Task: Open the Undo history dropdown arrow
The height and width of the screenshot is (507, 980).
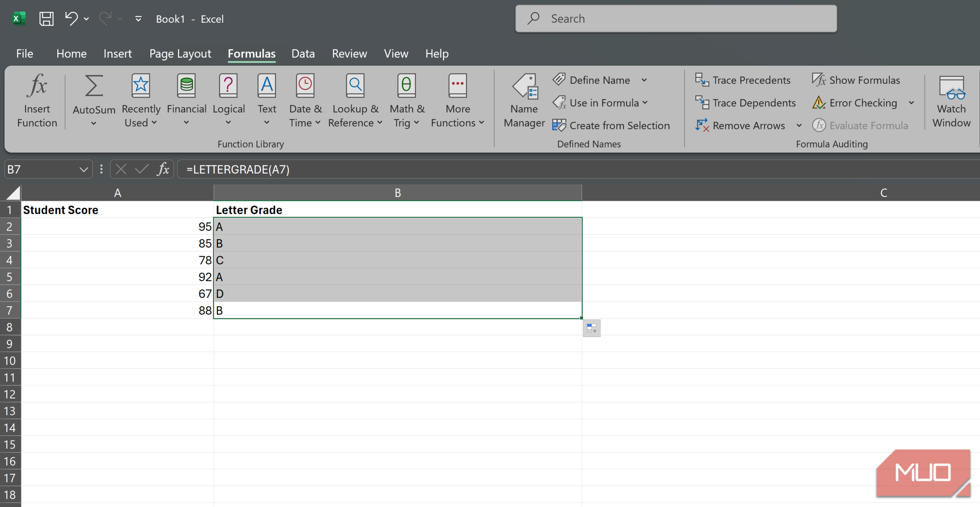Action: pos(86,19)
